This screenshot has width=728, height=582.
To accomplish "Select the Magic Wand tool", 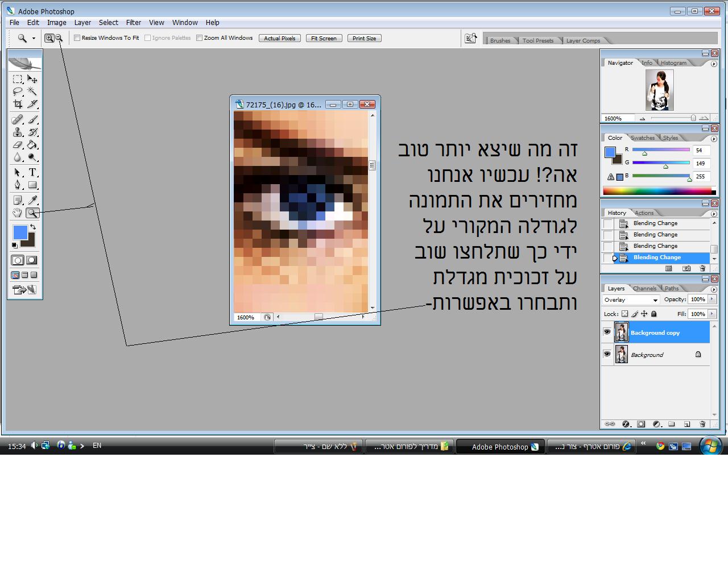I will pyautogui.click(x=32, y=92).
